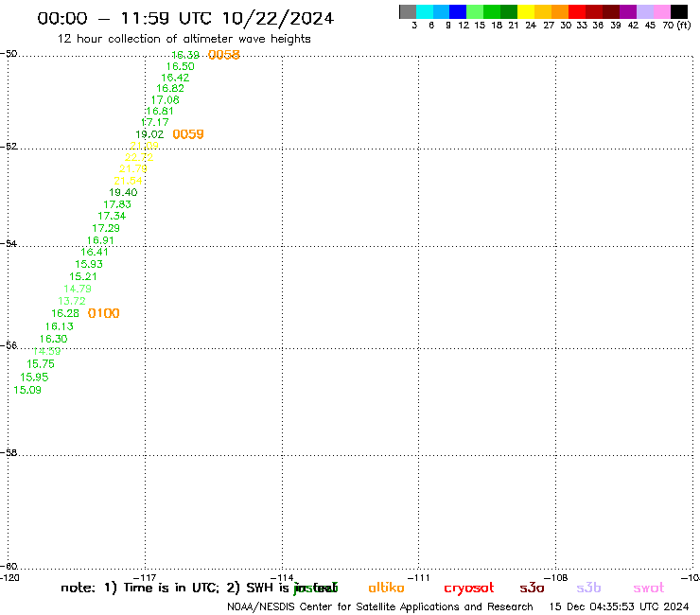Select the wave height value 15.93
The image size is (700, 615).
(89, 264)
